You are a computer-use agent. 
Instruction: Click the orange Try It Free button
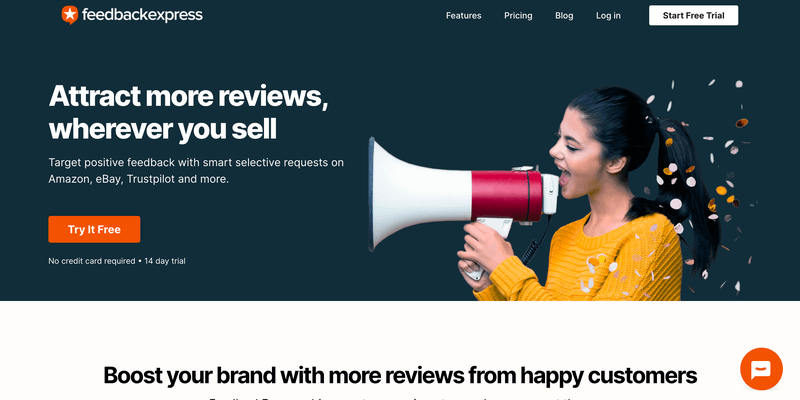pyautogui.click(x=94, y=229)
